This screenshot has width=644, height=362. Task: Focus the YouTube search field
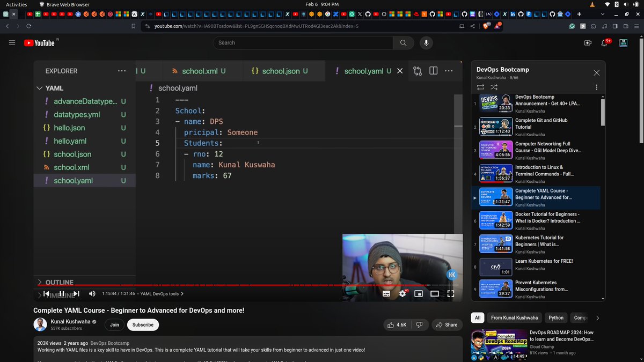pyautogui.click(x=303, y=43)
